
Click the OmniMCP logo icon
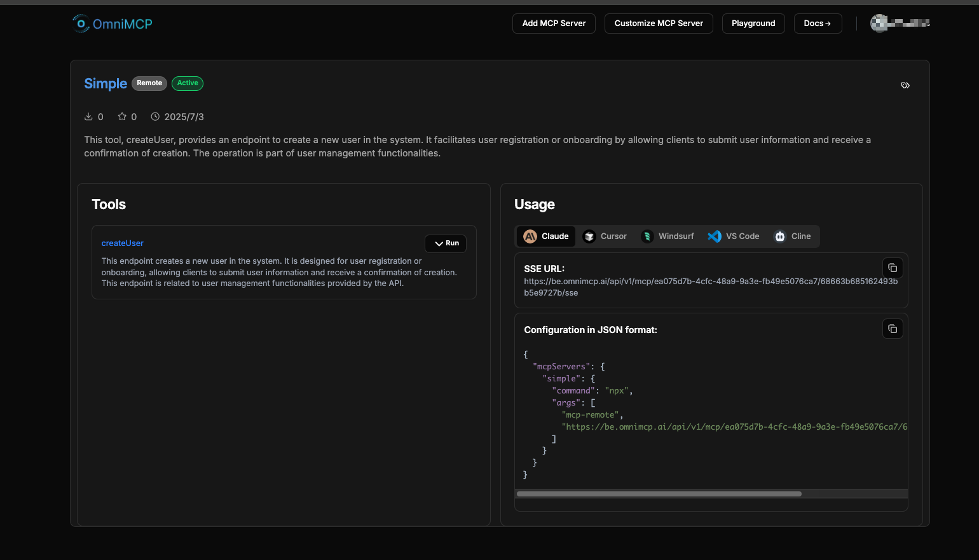(81, 24)
